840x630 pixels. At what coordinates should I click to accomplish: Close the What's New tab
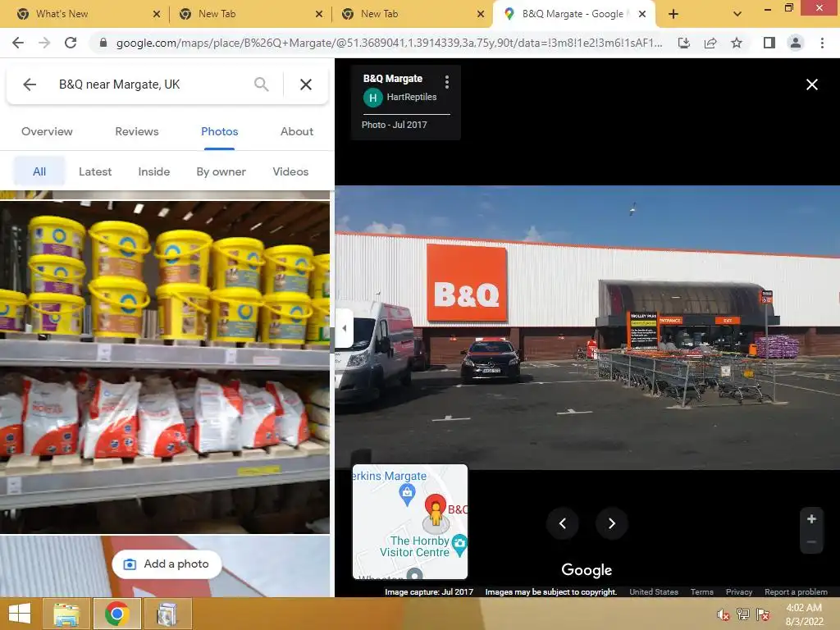pyautogui.click(x=157, y=14)
